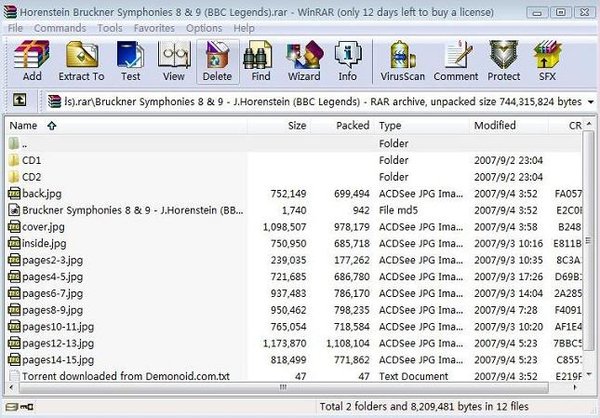Open the Help menu
Image resolution: width=600 pixels, height=418 pixels.
[x=244, y=28]
